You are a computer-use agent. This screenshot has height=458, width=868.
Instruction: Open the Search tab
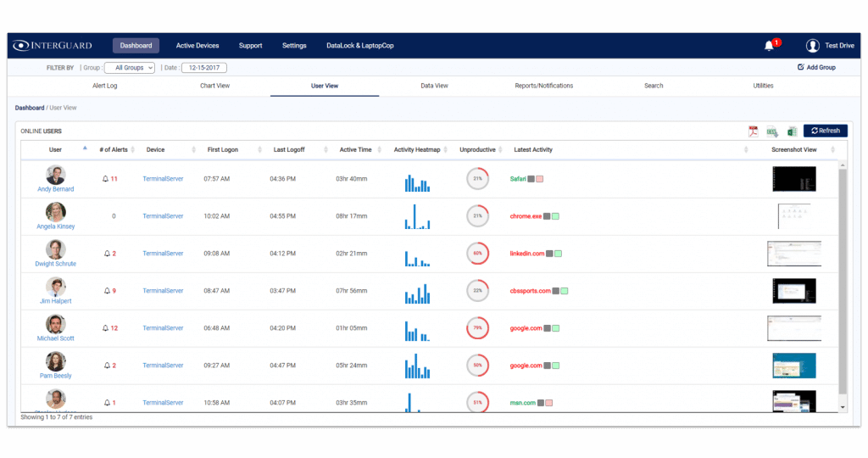click(654, 86)
